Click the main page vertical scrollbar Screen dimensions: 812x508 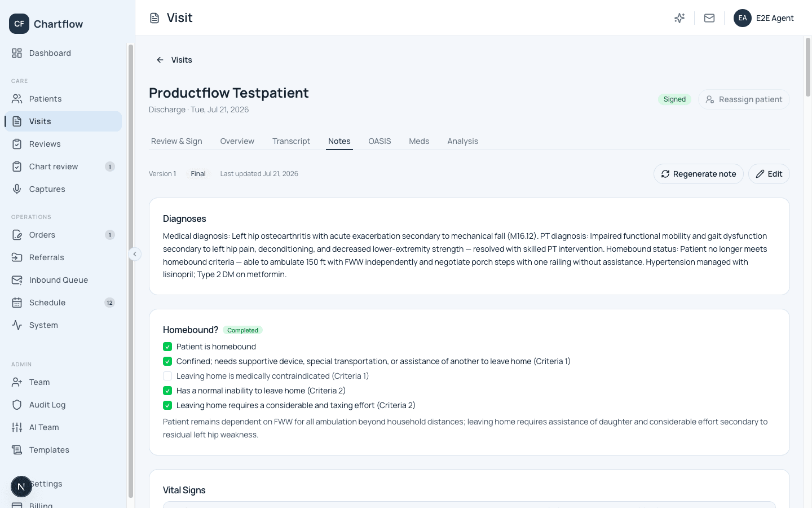point(808,68)
